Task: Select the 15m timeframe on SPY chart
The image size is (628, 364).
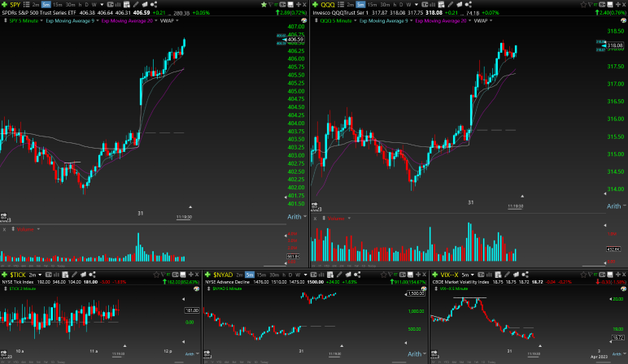Action: 58,4
